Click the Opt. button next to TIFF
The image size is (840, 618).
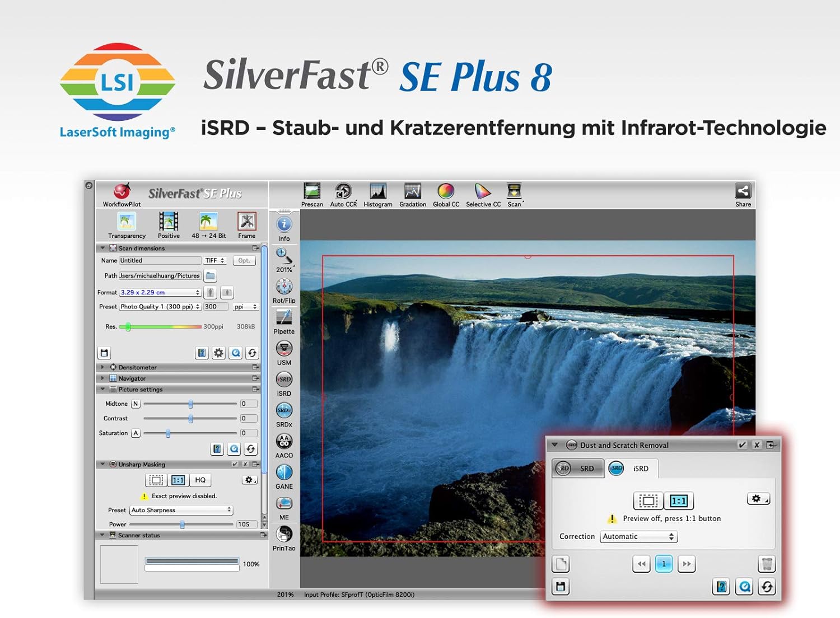244,260
